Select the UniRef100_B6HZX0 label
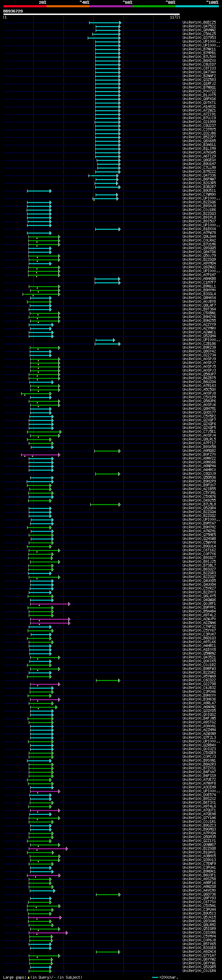This screenshot has height=980, width=222. tap(199, 60)
